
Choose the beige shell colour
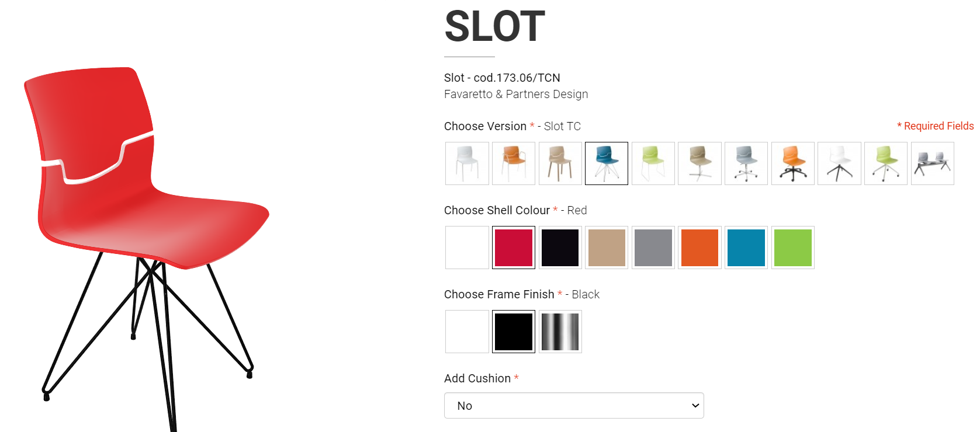point(607,248)
